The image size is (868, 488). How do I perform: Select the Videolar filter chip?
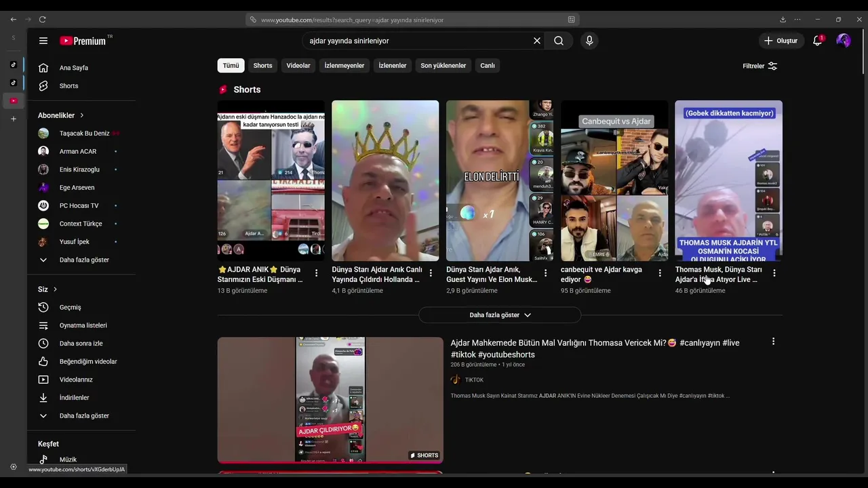tap(298, 66)
